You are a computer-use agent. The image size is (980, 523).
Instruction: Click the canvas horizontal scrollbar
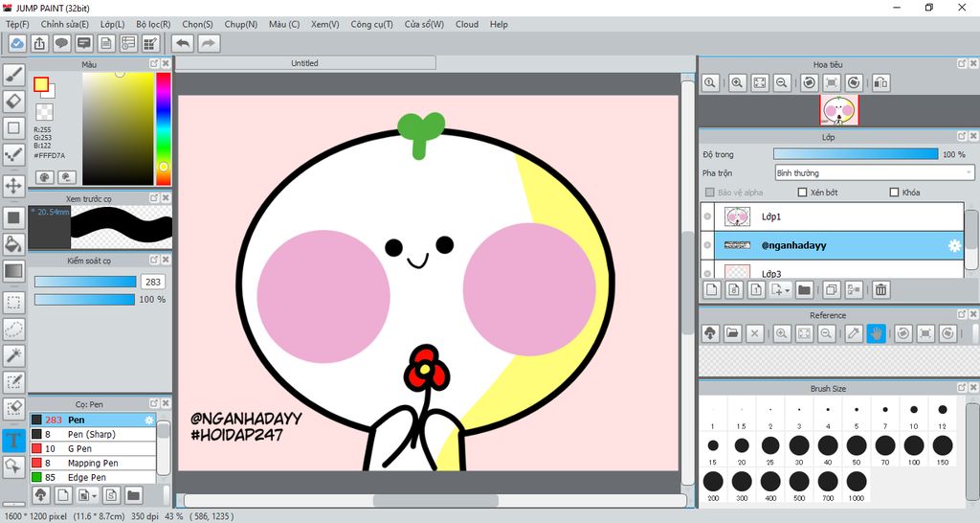coord(435,500)
